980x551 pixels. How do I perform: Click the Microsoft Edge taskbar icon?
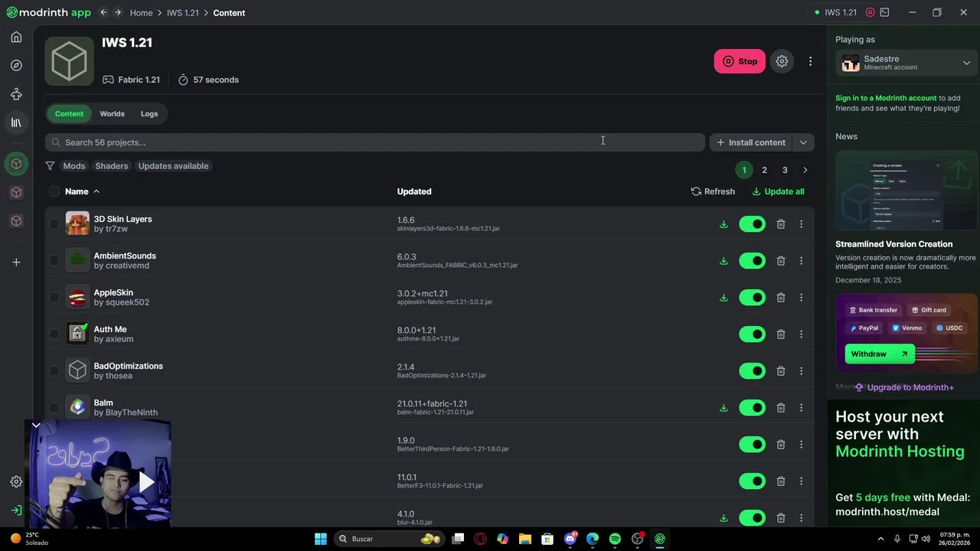(593, 539)
